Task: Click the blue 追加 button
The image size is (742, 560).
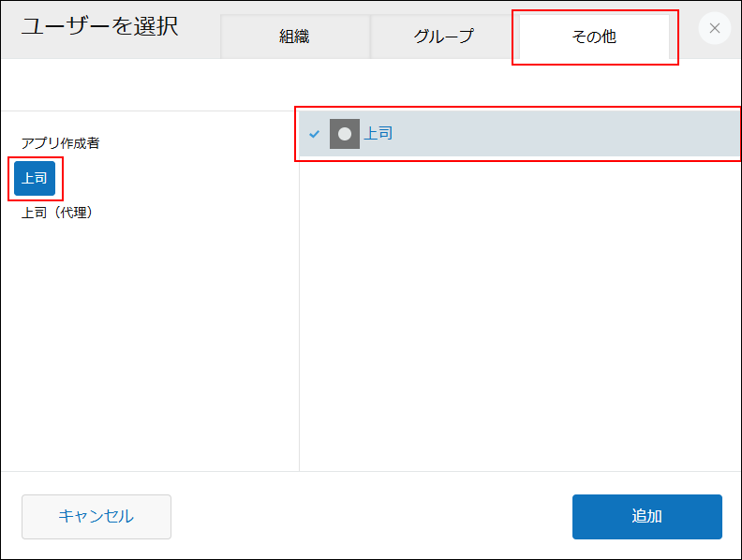Action: [x=646, y=517]
